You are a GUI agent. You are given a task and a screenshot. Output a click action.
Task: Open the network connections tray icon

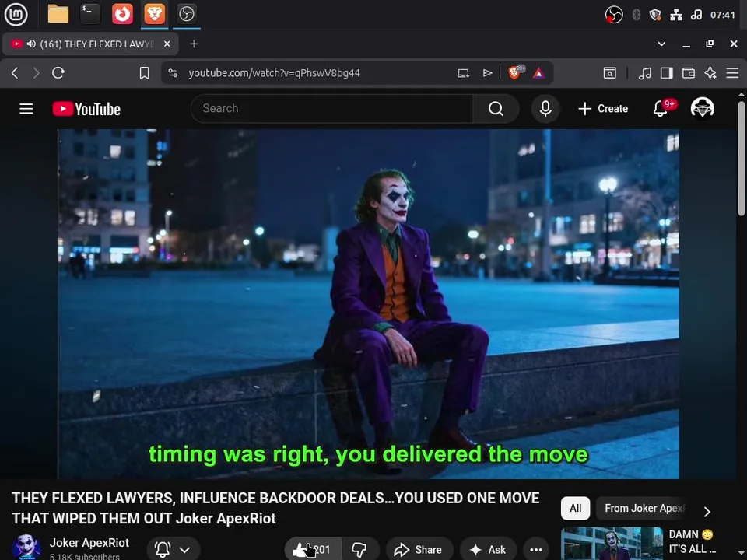[676, 15]
